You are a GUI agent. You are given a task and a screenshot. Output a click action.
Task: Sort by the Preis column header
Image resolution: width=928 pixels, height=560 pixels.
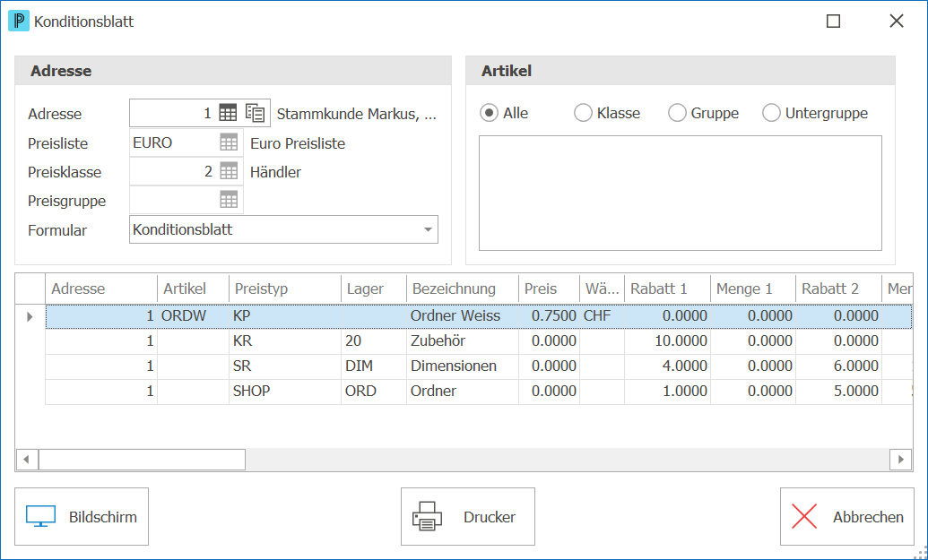coord(550,289)
